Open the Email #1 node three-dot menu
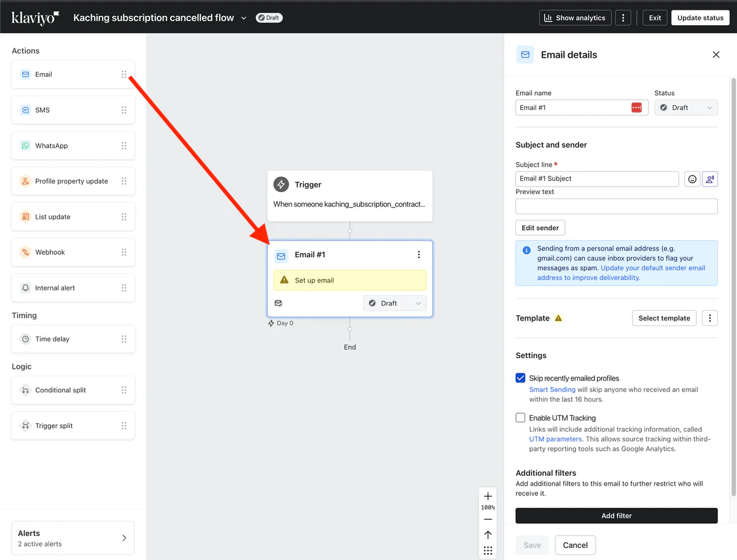Screen dimensions: 737x560 419,255
